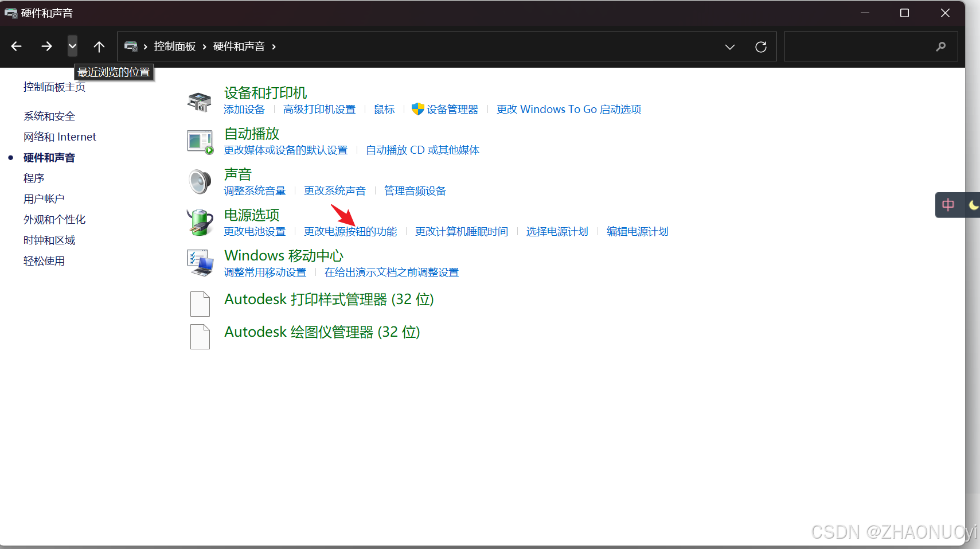This screenshot has height=549, width=980.
Task: Go forward with the forward arrow
Action: [x=47, y=46]
